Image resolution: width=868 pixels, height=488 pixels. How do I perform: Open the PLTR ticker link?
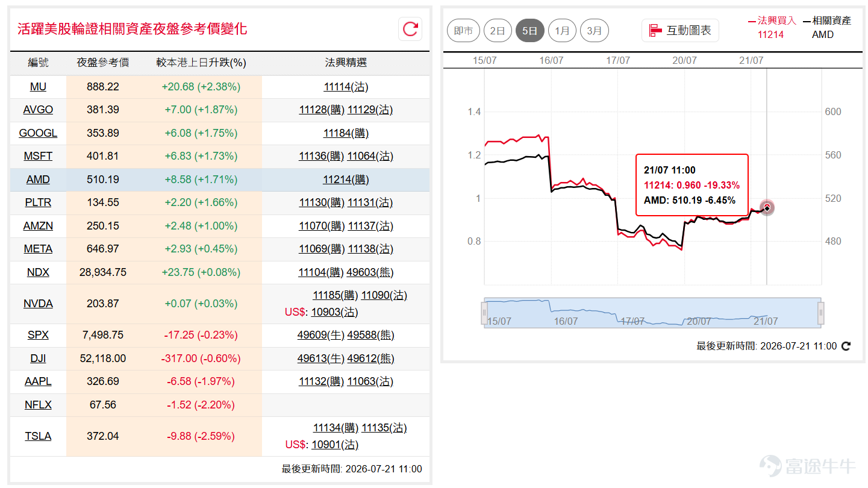click(38, 202)
